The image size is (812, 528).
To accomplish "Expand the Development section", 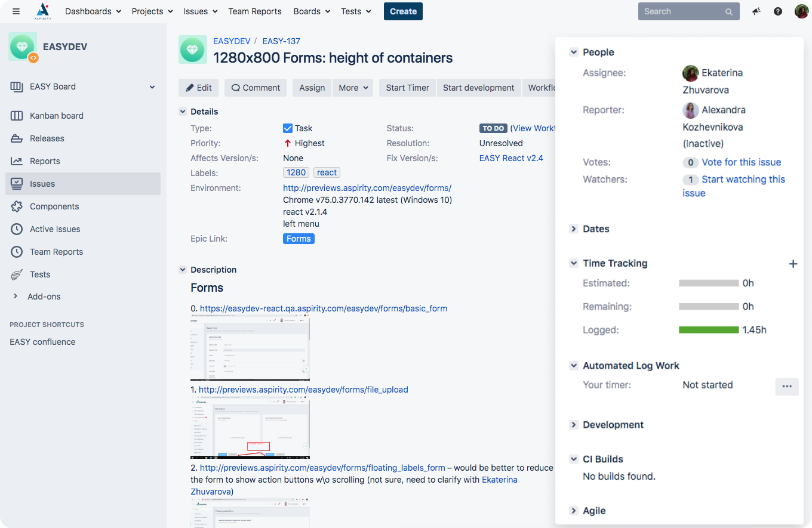I will (x=574, y=425).
